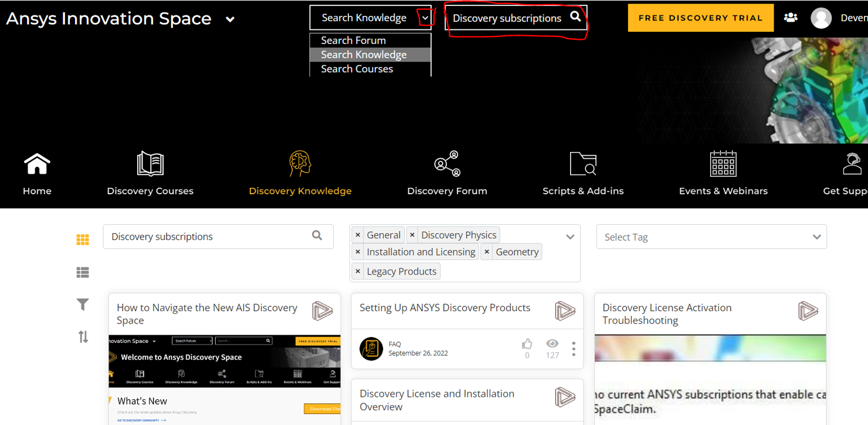
Task: Click the September 26, 2022 date text
Action: (418, 353)
